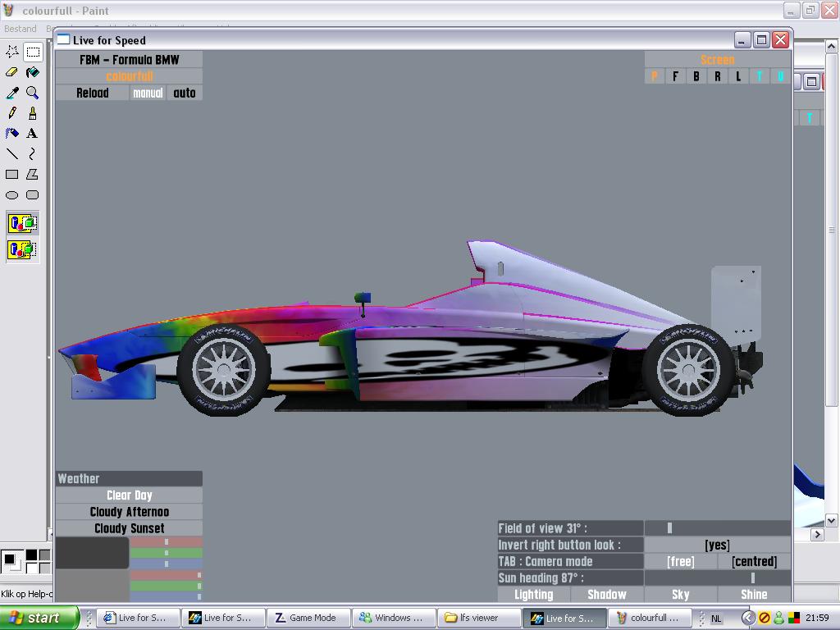Select the Text tool in Paint
Screen dimensions: 840x630
[x=33, y=134]
